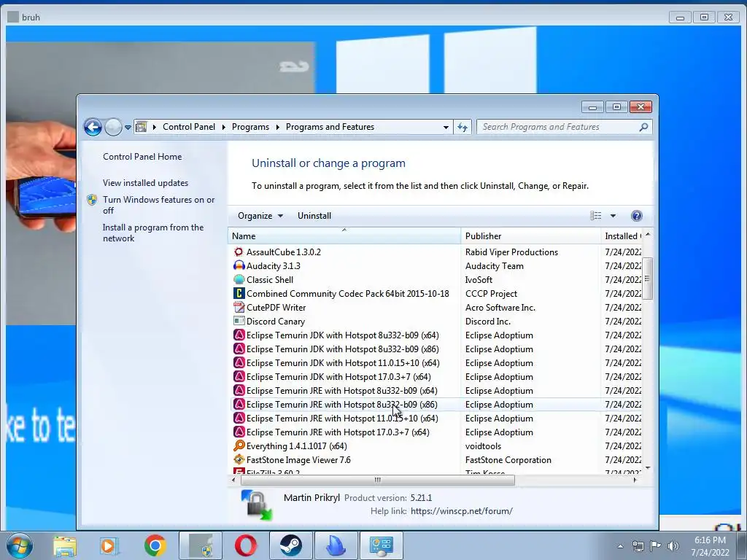Click the horizontal scrollbar thumb

pyautogui.click(x=377, y=480)
